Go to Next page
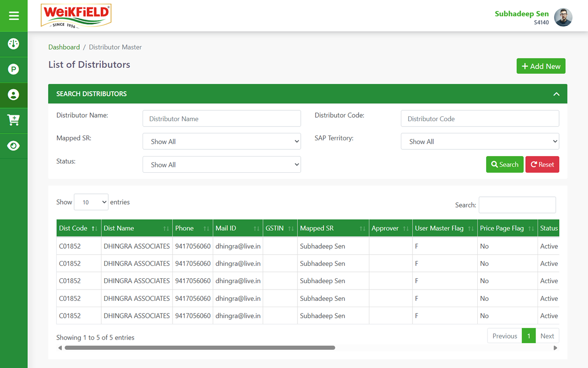This screenshot has height=368, width=588. 547,336
